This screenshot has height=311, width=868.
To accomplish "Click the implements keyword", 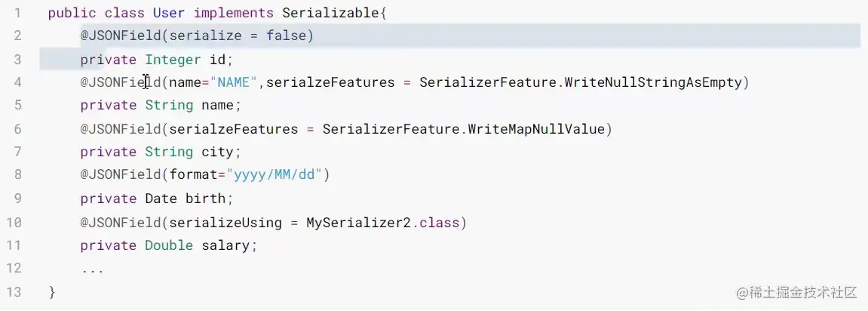I will point(234,14).
